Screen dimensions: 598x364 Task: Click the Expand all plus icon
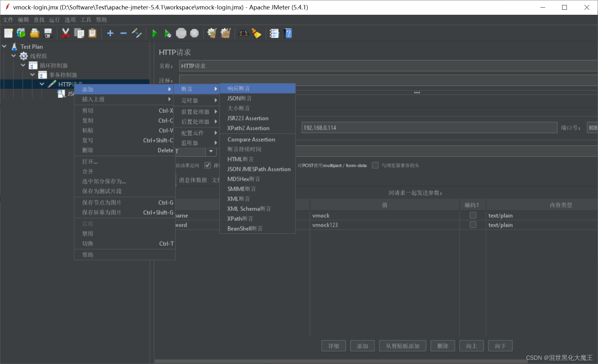pyautogui.click(x=110, y=33)
